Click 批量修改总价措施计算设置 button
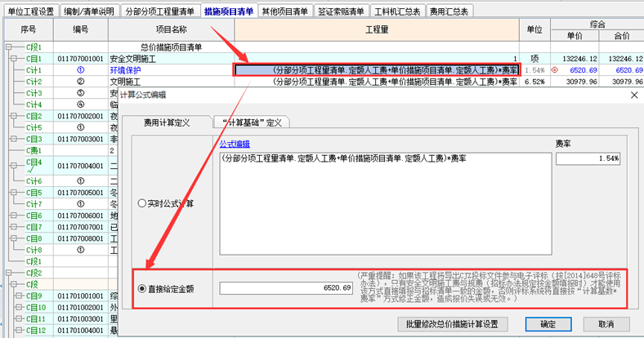The height and width of the screenshot is (338, 644). click(x=452, y=324)
